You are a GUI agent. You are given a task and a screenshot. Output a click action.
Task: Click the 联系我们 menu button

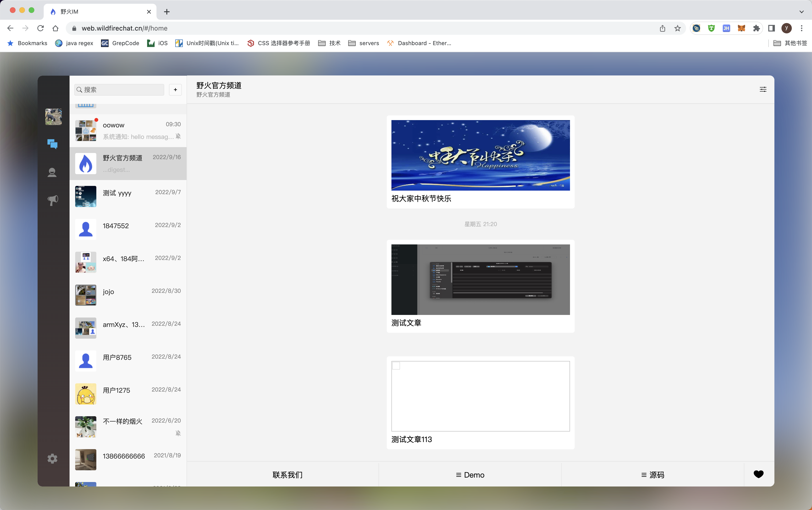287,475
